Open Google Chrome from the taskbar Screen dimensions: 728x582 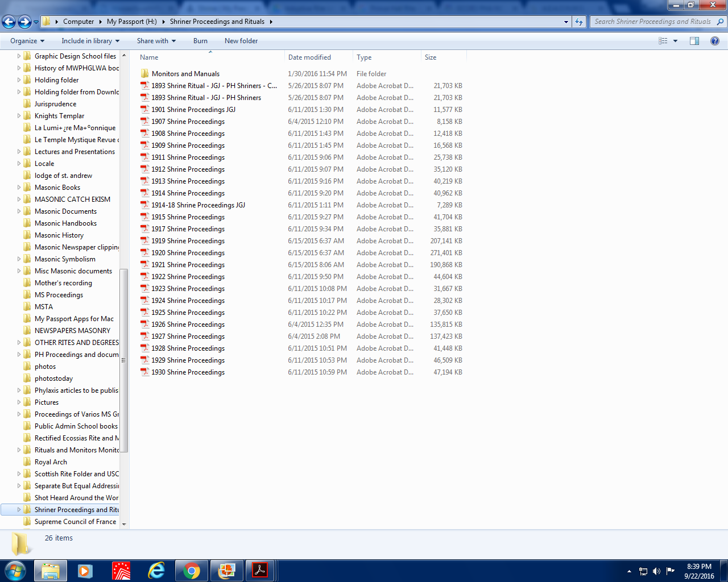pyautogui.click(x=192, y=571)
